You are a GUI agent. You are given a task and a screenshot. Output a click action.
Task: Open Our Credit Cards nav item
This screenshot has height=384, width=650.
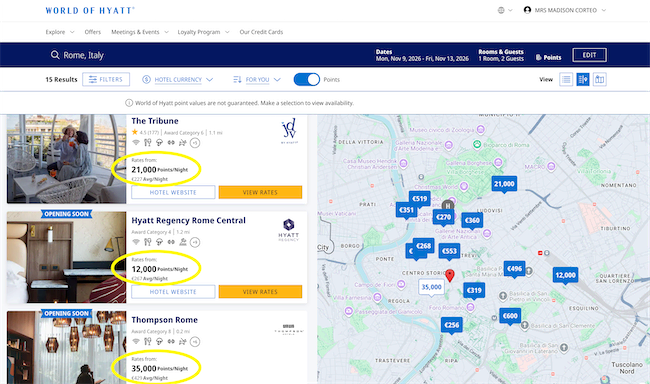point(261,32)
